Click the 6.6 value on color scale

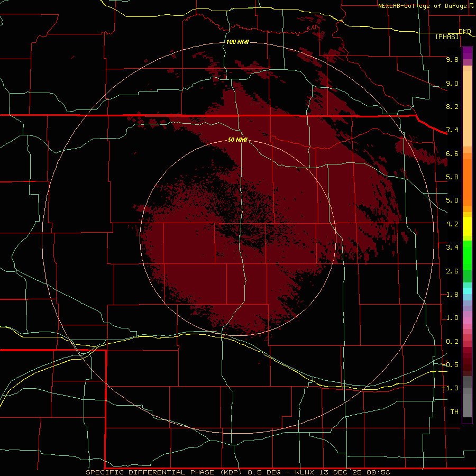(452, 153)
